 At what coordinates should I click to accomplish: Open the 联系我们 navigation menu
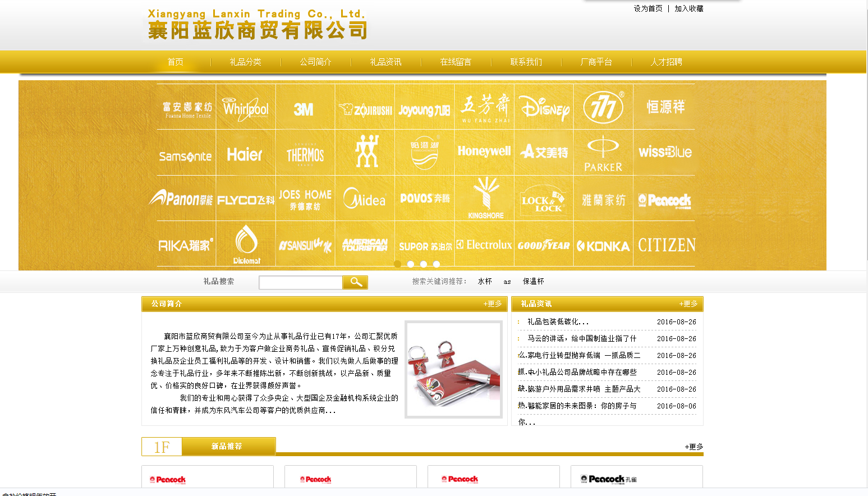526,62
